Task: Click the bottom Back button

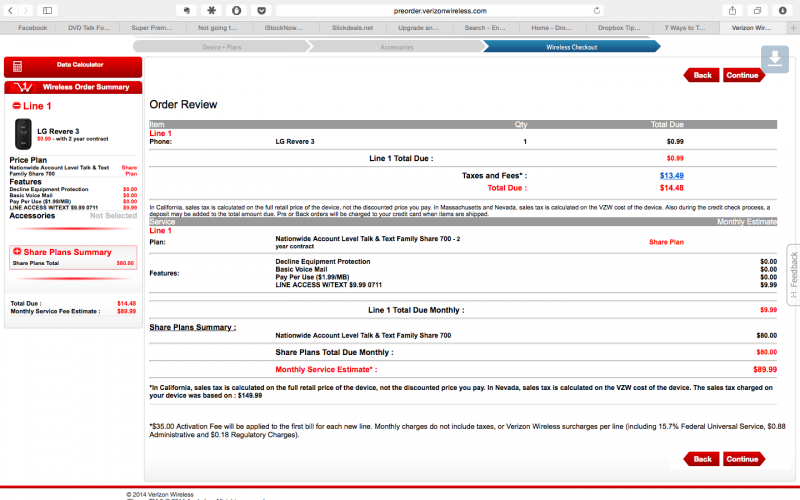Action: 702,459
